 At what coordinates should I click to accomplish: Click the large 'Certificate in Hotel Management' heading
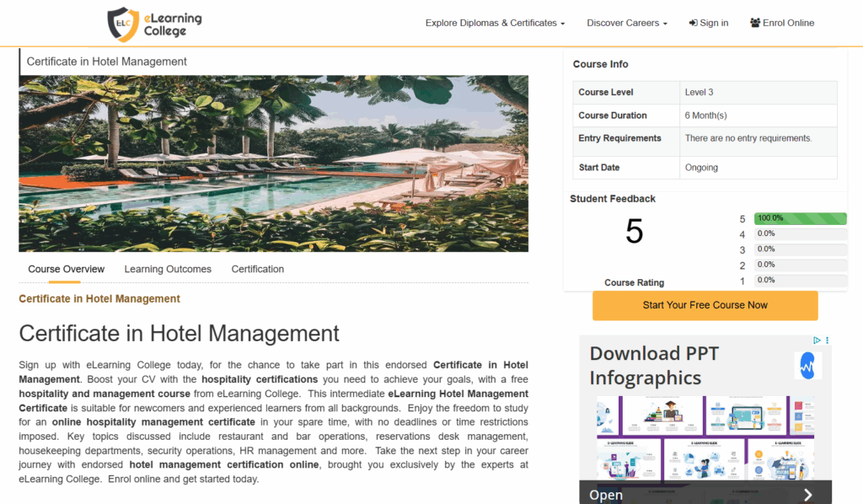click(179, 334)
